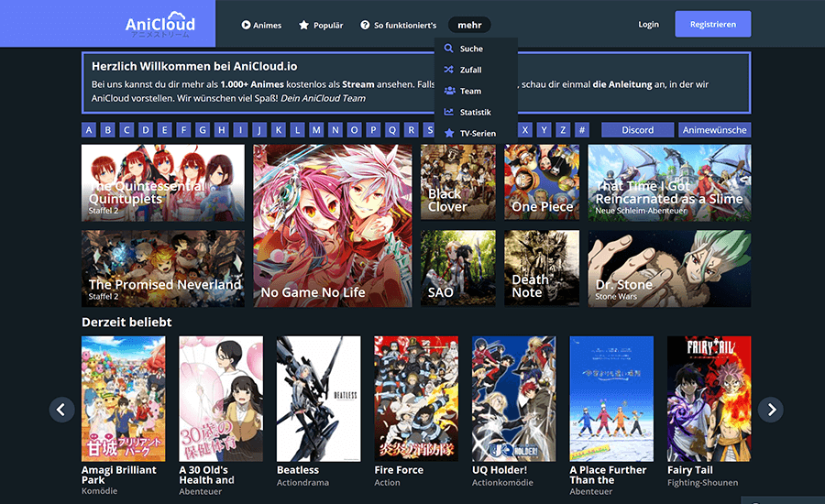Toggle the mehr dropdown menu
The image size is (825, 504).
click(469, 25)
